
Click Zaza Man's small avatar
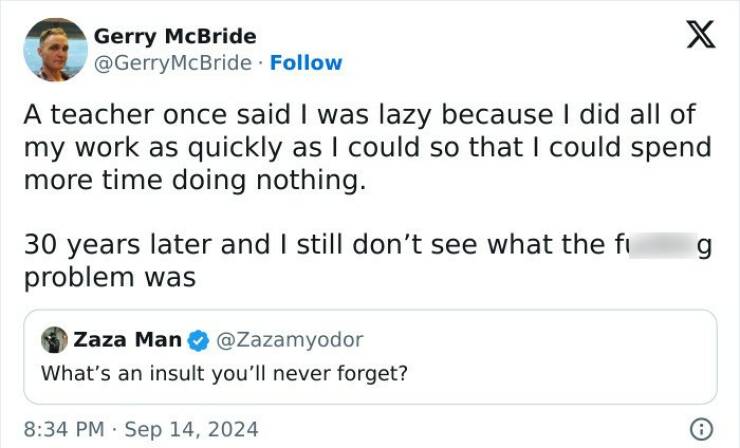[x=53, y=340]
